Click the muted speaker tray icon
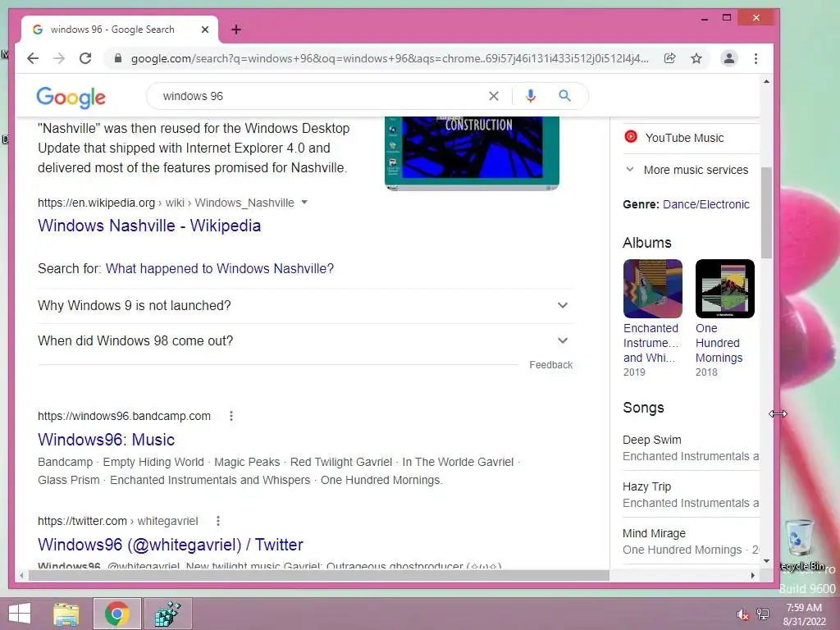Viewport: 840px width, 630px height. click(742, 614)
